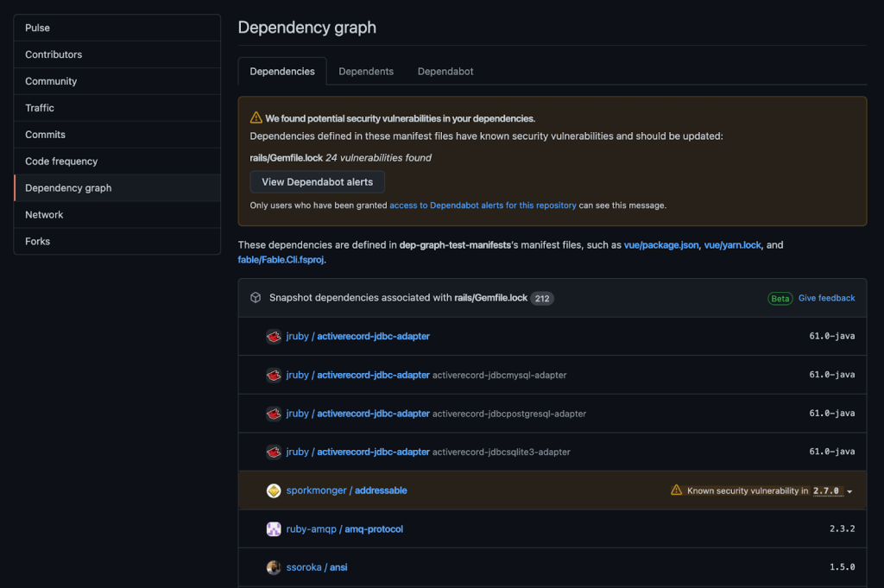The image size is (884, 588).
Task: Expand the 2.7.0 vulnerability dropdown
Action: tap(849, 491)
